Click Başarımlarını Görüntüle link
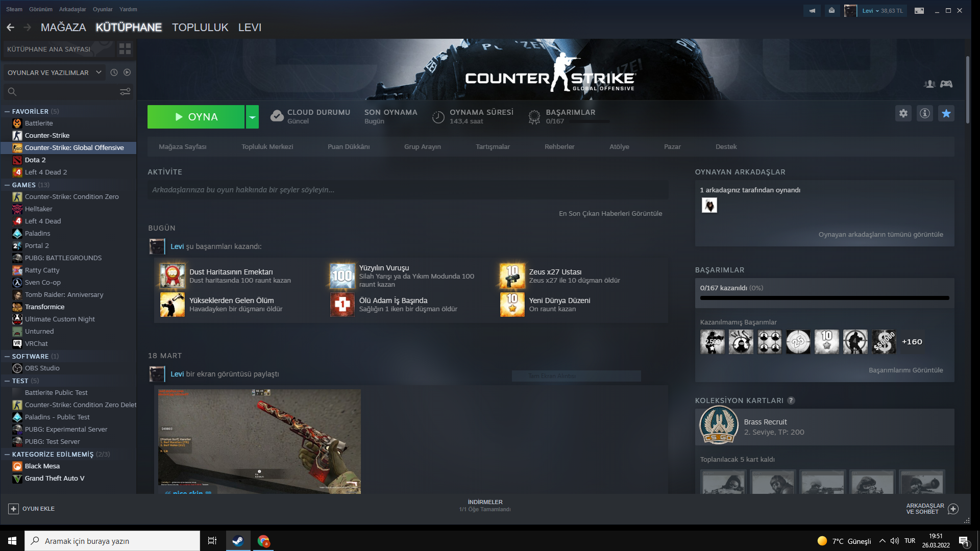Image resolution: width=980 pixels, height=551 pixels. 905,370
